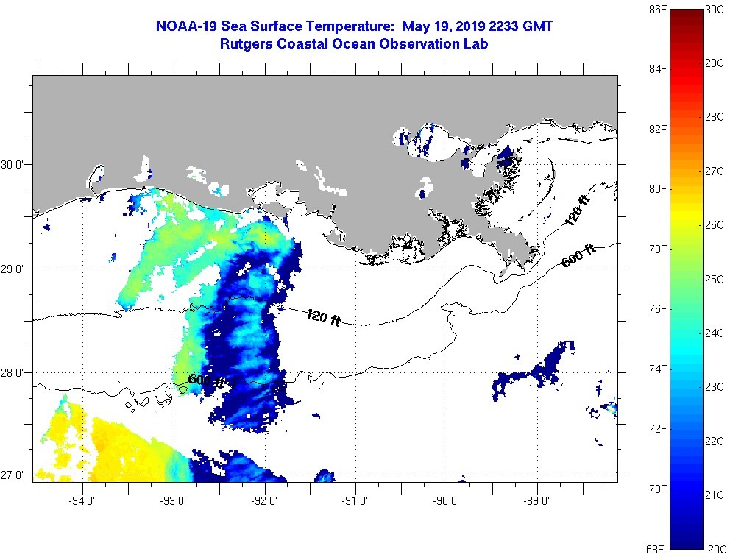Click the '27C' colorbar label
Image resolution: width=730 pixels, height=560 pixels.
point(715,171)
